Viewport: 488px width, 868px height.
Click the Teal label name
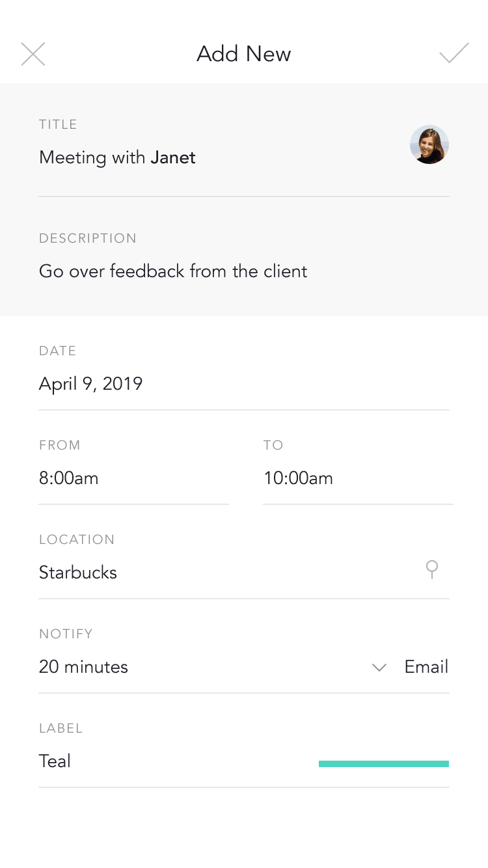(55, 761)
